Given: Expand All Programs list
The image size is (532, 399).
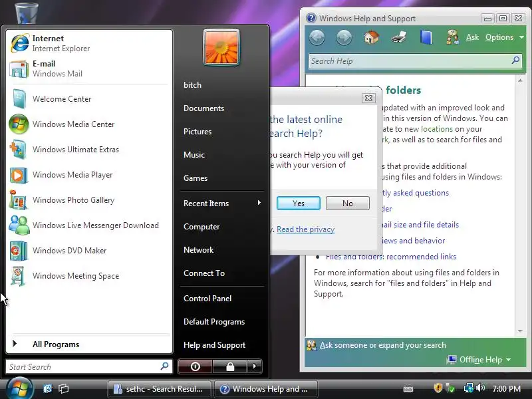Looking at the screenshot, I should [89, 344].
